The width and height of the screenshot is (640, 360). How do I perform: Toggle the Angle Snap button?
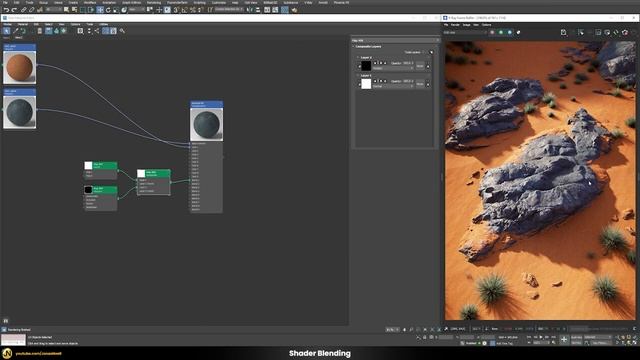tap(184, 9)
